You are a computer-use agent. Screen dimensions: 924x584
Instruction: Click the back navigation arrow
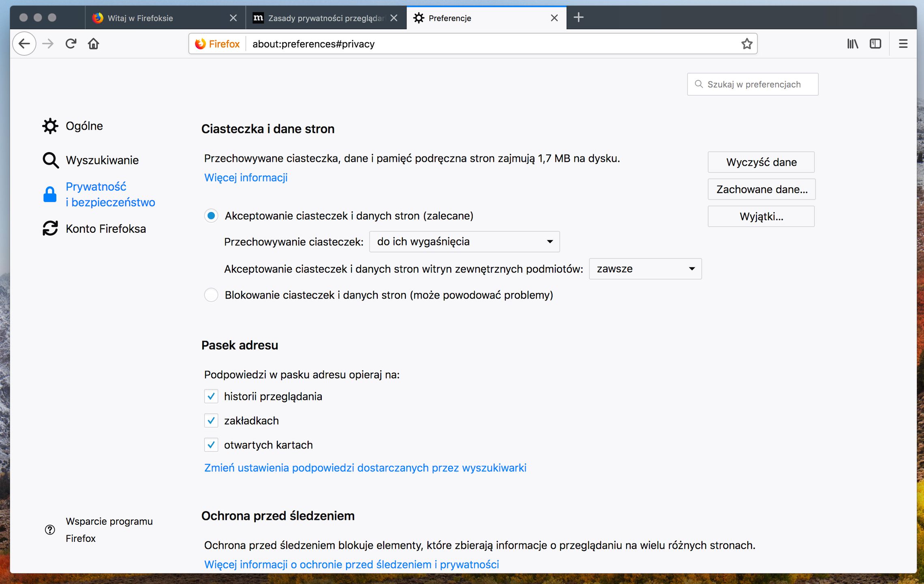click(24, 44)
